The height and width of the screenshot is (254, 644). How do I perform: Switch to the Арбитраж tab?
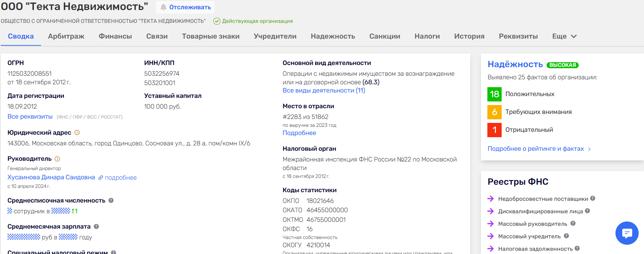(x=66, y=36)
